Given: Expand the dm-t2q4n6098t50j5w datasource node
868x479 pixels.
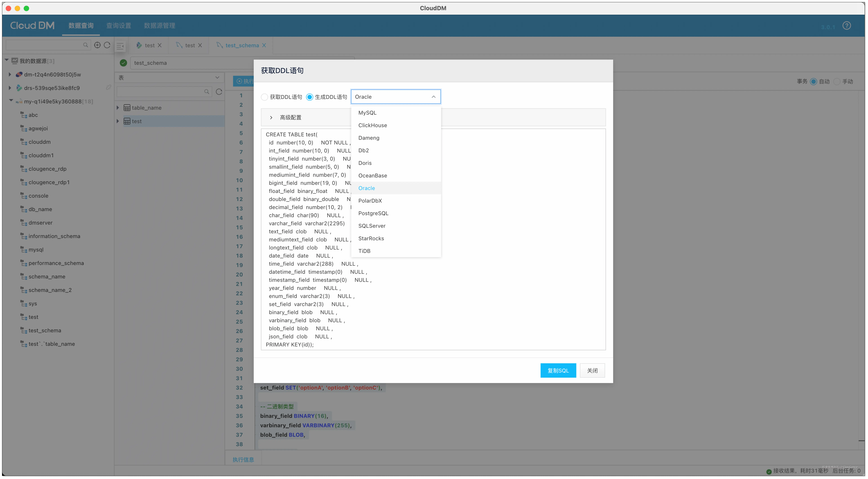Looking at the screenshot, I should pyautogui.click(x=10, y=74).
